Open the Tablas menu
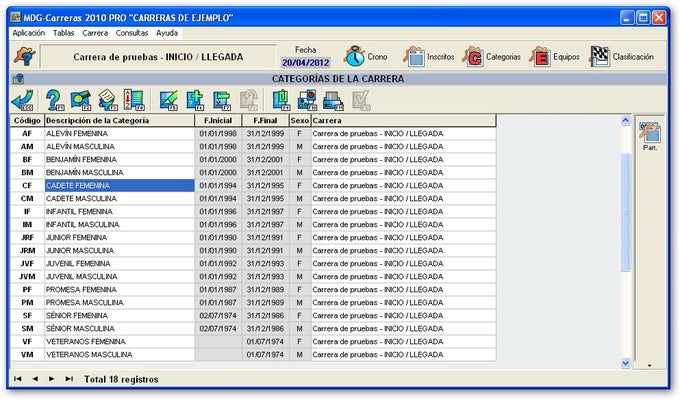The width and height of the screenshot is (680, 399). point(63,33)
